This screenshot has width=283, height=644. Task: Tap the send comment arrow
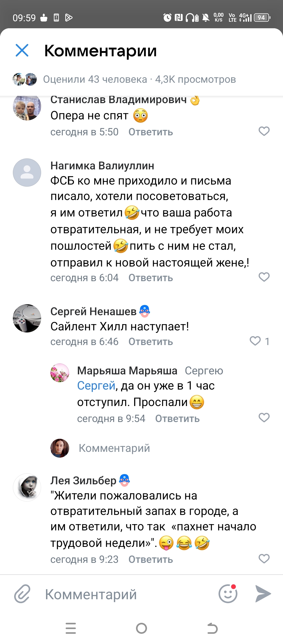pyautogui.click(x=263, y=594)
